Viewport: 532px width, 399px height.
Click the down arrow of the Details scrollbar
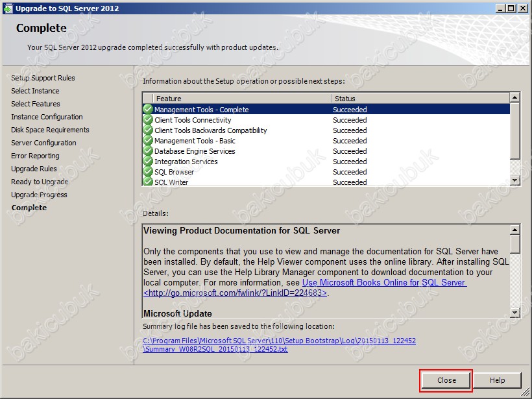pos(514,313)
